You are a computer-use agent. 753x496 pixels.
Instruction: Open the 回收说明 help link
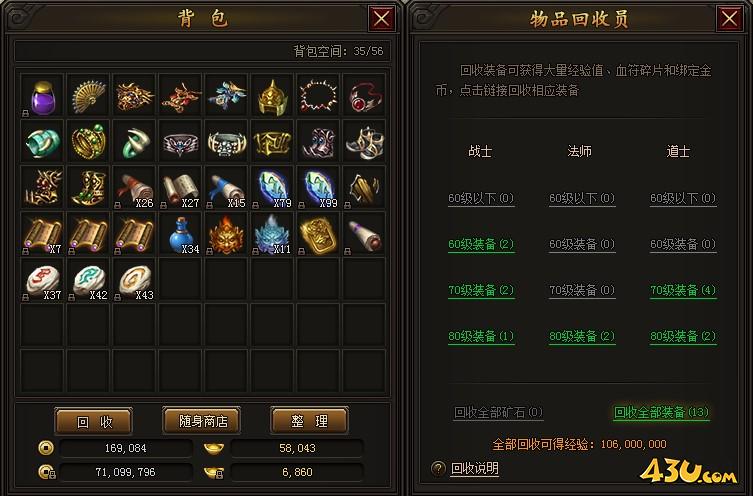474,468
